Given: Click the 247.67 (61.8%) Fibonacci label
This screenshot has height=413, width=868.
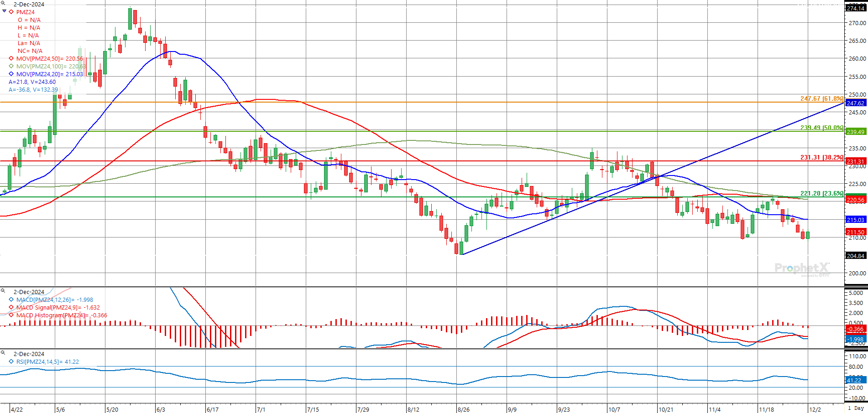Looking at the screenshot, I should click(821, 98).
